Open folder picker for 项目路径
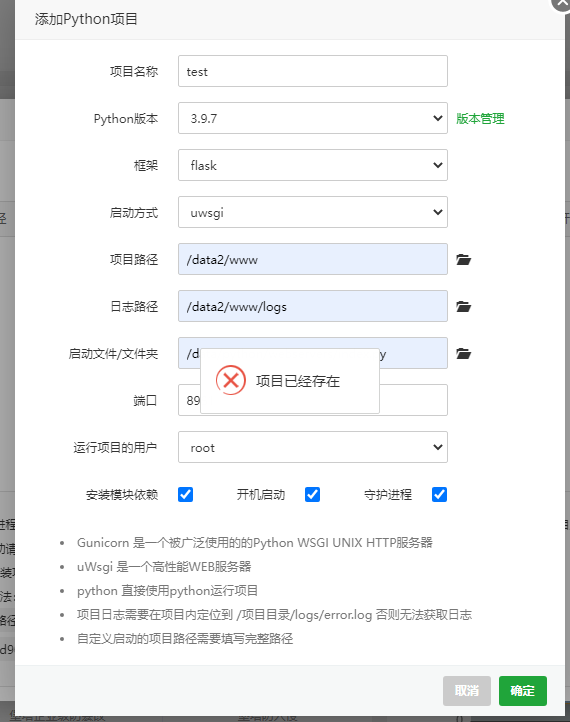 [x=463, y=260]
